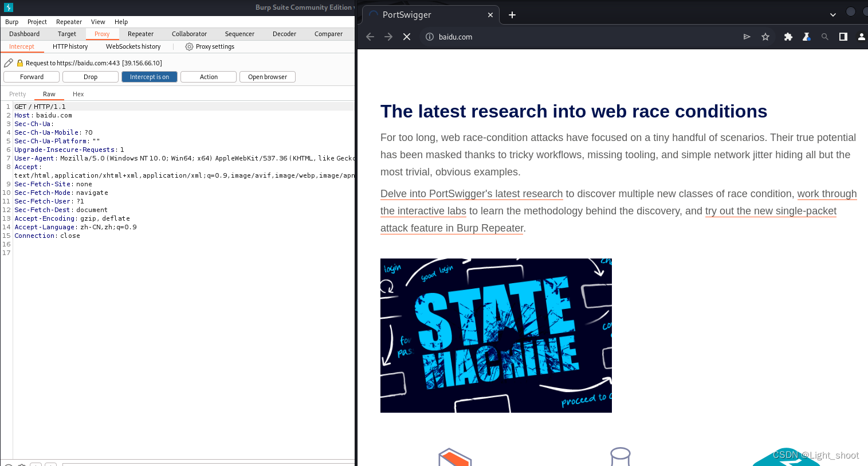
Task: Open Proxy settings
Action: point(210,47)
